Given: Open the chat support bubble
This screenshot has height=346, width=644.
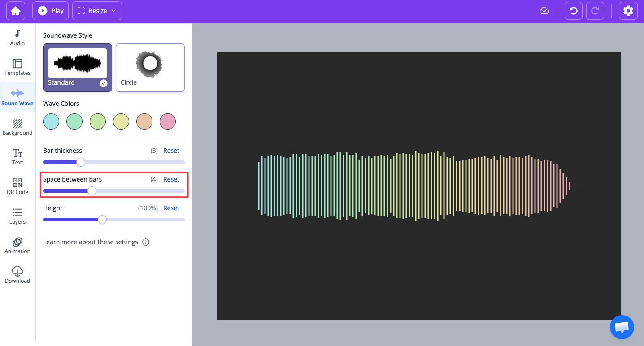Looking at the screenshot, I should click(622, 327).
